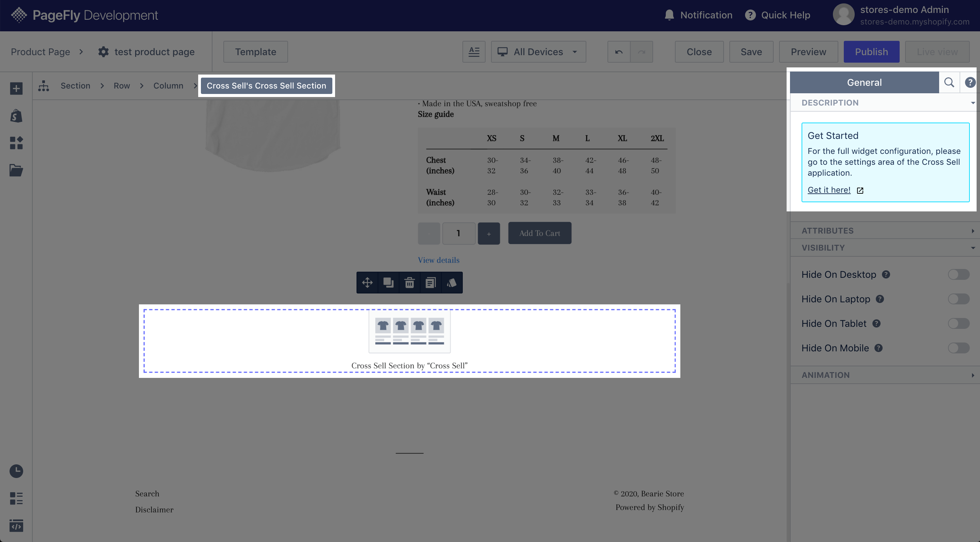The height and width of the screenshot is (542, 980).
Task: Expand the ATTRIBUTES section
Action: click(x=885, y=230)
